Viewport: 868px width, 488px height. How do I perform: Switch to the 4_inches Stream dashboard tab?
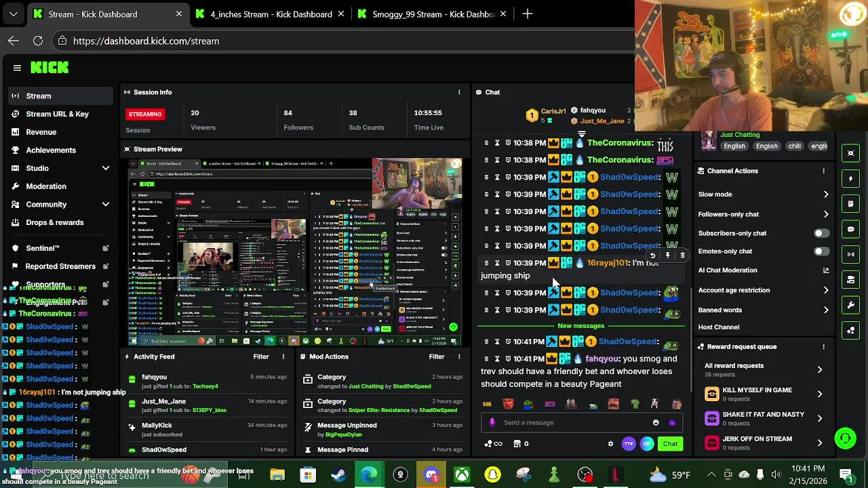[271, 14]
